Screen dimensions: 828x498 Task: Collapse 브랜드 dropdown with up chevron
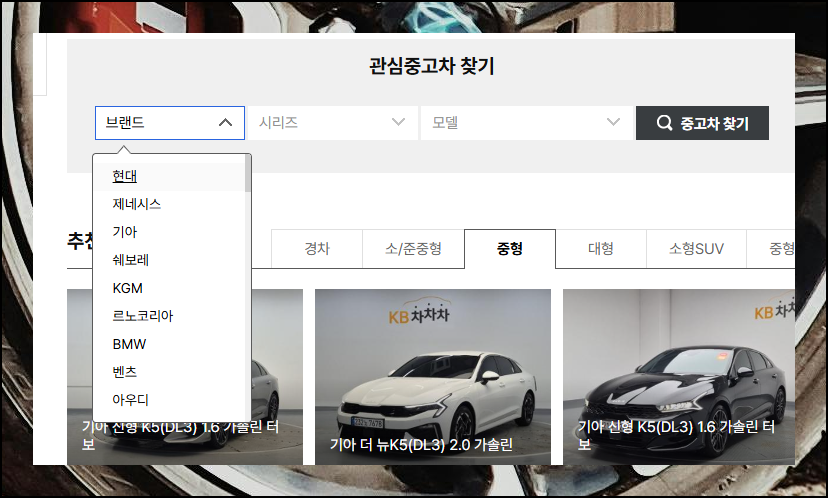(x=225, y=123)
